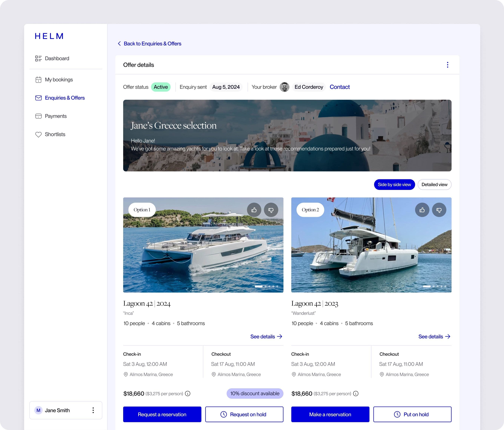Like Option 1 with thumbs up

(254, 210)
